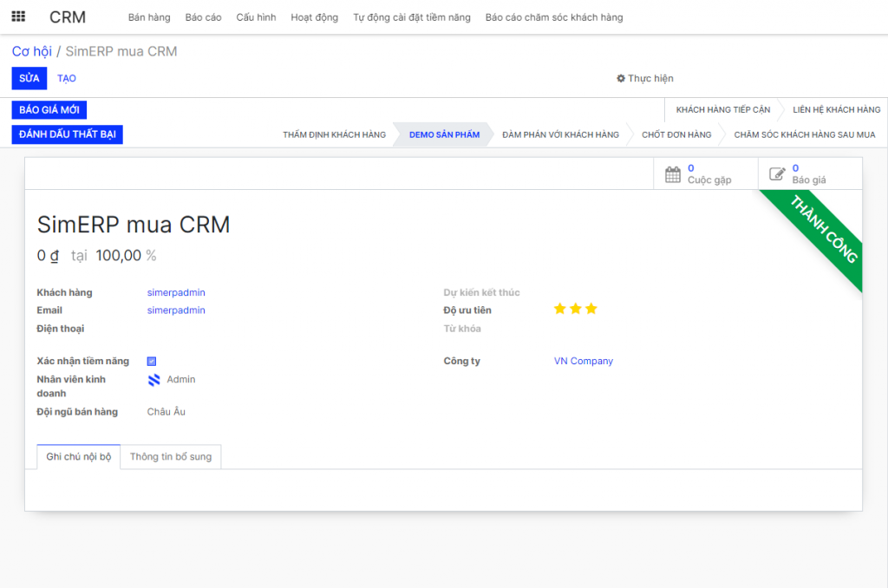
Task: Select stage CHĂM SÓC KHÁCH HÀNG SAU MUA
Action: [804, 134]
